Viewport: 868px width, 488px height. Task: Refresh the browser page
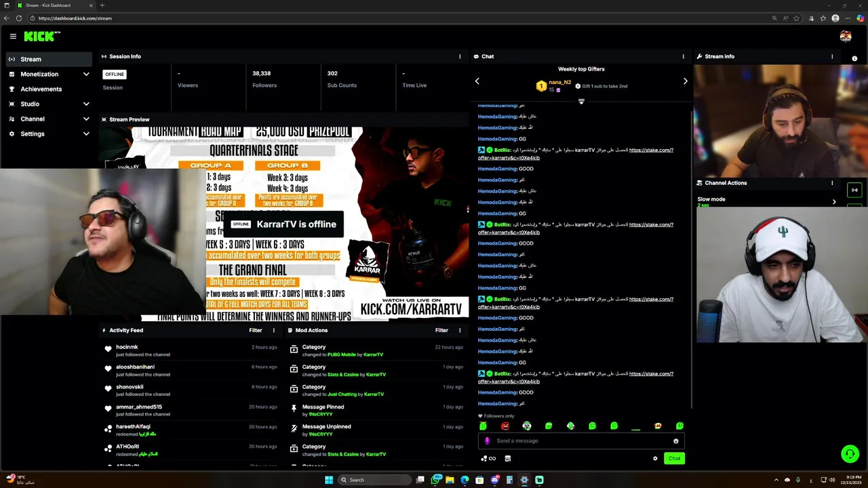(18, 18)
